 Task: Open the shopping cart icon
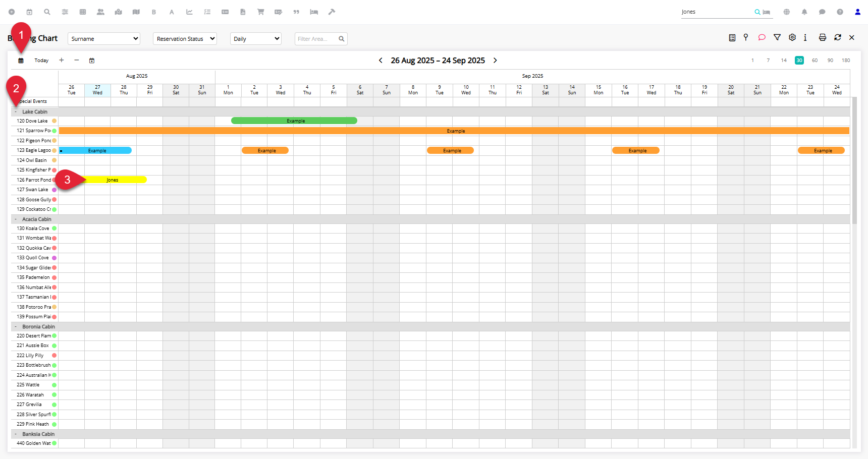pyautogui.click(x=261, y=12)
